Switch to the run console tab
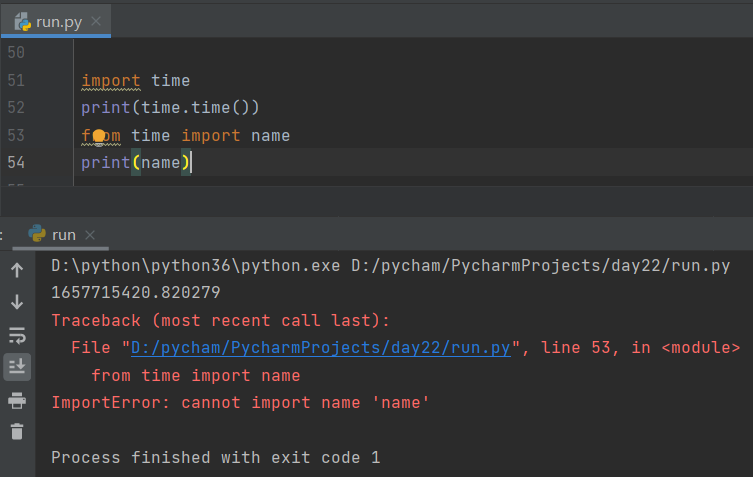 coord(64,235)
